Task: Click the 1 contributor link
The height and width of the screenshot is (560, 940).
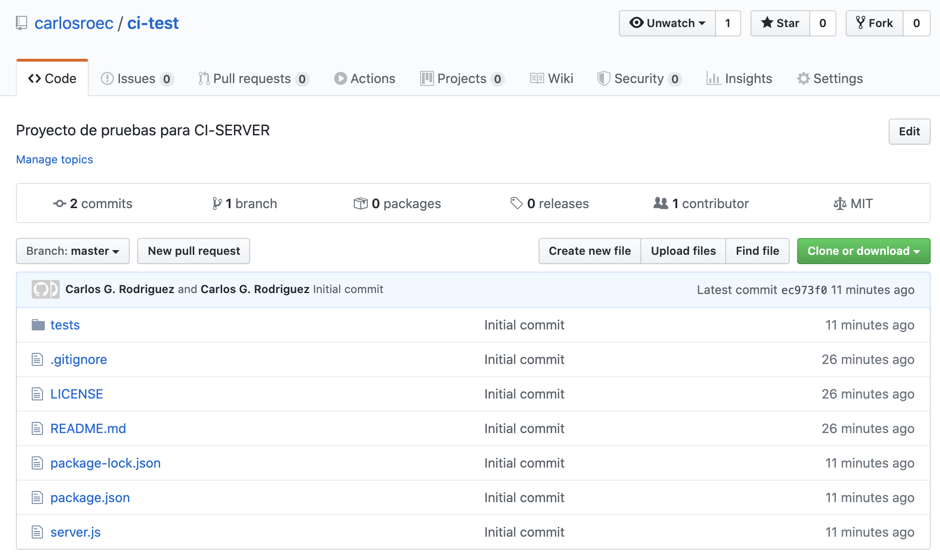Action: point(701,203)
